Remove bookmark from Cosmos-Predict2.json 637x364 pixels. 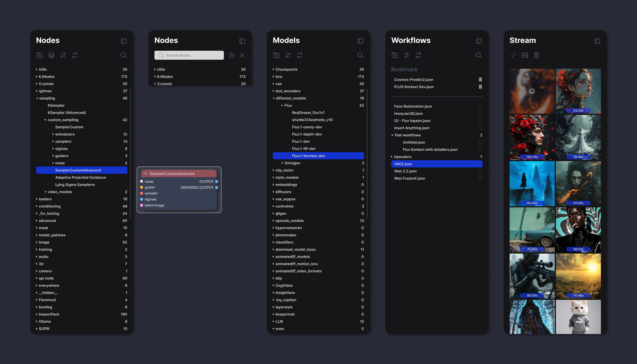(x=480, y=80)
